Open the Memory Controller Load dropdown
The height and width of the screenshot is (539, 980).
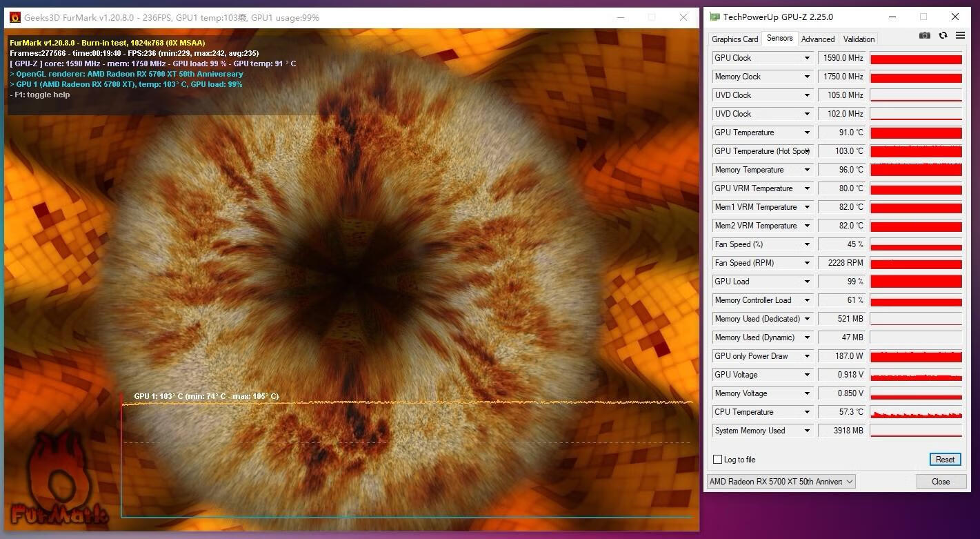(807, 300)
